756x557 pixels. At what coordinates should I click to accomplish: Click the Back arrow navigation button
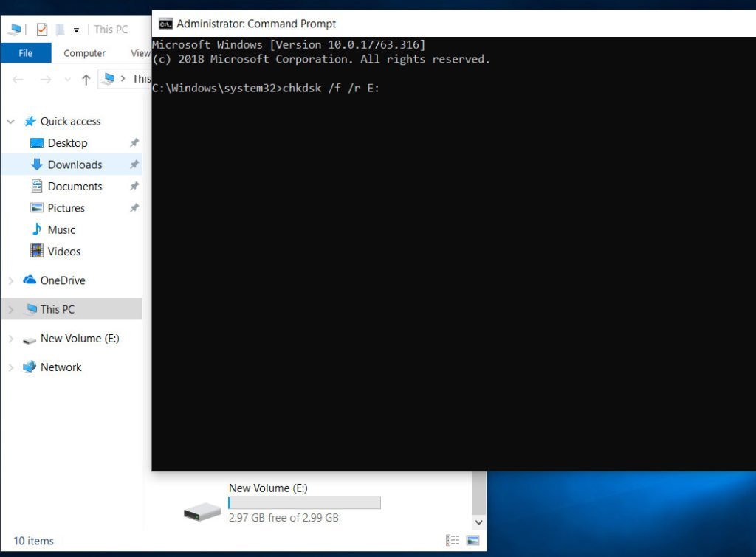(x=18, y=79)
